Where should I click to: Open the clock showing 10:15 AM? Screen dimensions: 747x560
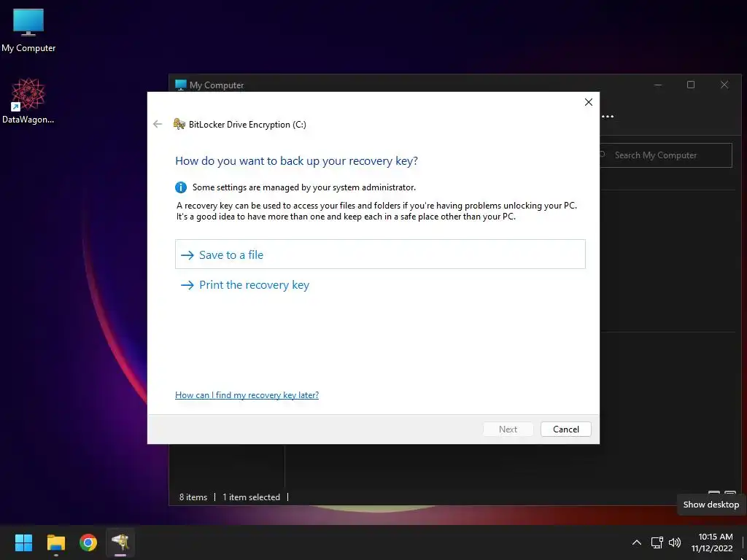(x=712, y=542)
